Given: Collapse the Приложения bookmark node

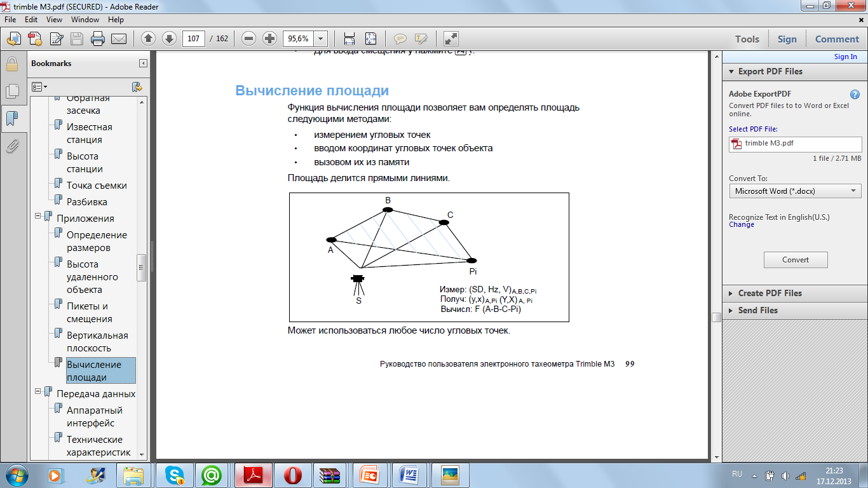Looking at the screenshot, I should click(x=38, y=216).
